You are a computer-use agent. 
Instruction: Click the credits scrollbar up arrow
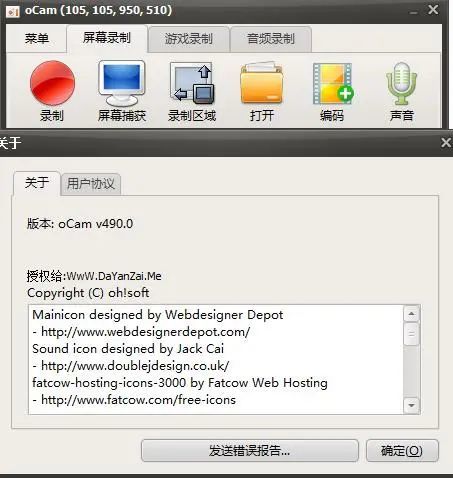tap(412, 314)
